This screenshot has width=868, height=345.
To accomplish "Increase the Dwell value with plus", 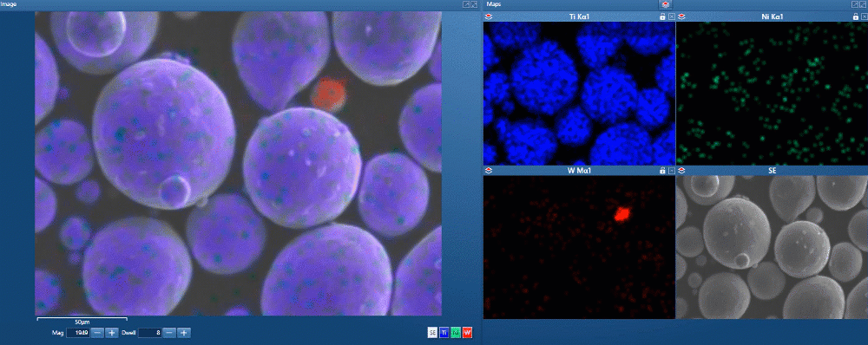I will [184, 333].
